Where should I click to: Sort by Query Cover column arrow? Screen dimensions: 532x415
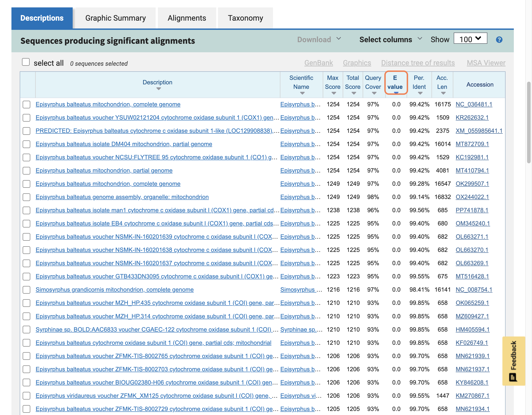374,93
